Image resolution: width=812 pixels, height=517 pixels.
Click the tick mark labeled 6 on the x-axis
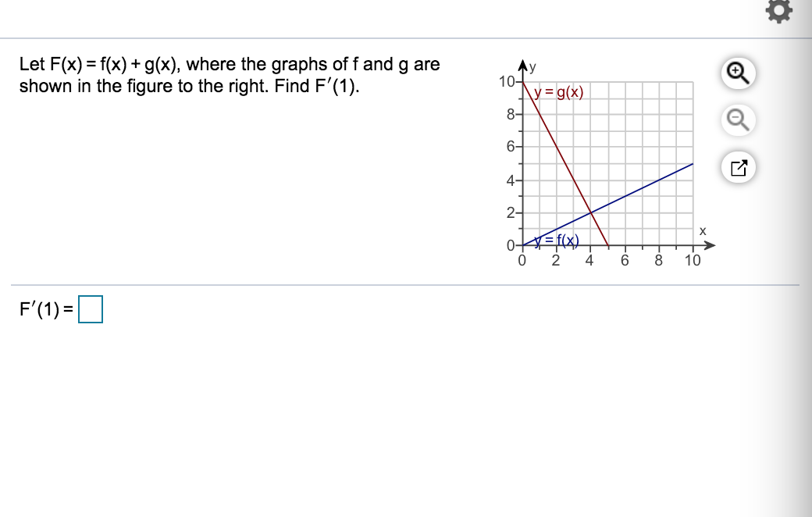(x=623, y=261)
